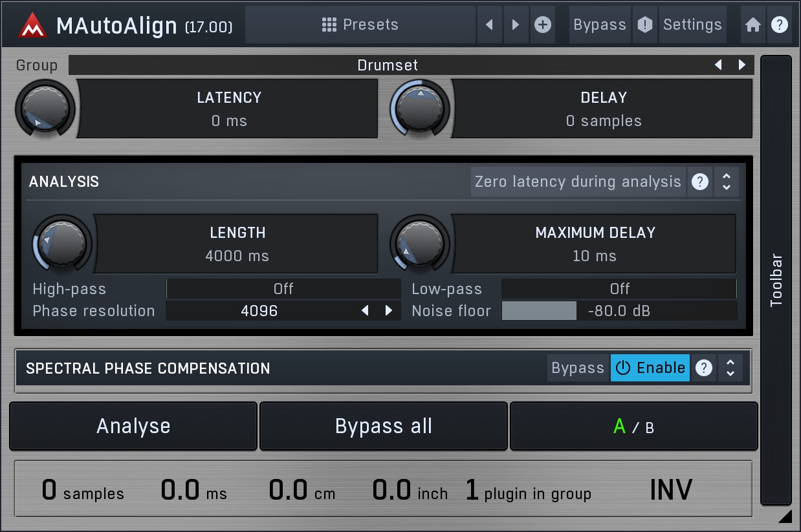This screenshot has height=532, width=801.
Task: Open the Settings menu
Action: (x=692, y=25)
